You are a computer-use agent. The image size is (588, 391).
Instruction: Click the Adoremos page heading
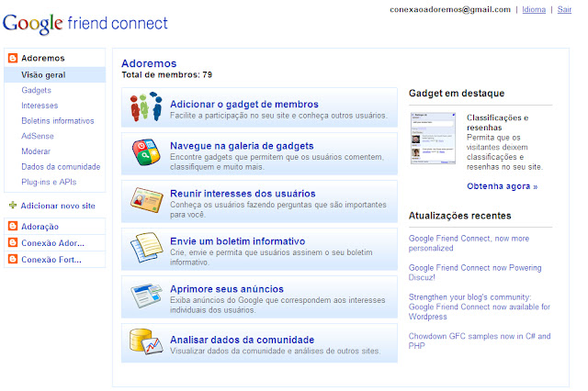[149, 63]
